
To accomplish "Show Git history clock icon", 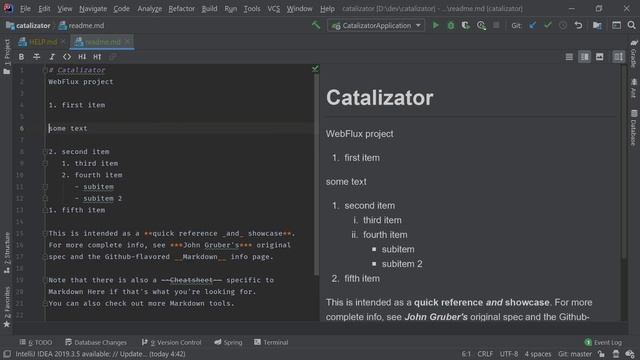I will [563, 25].
